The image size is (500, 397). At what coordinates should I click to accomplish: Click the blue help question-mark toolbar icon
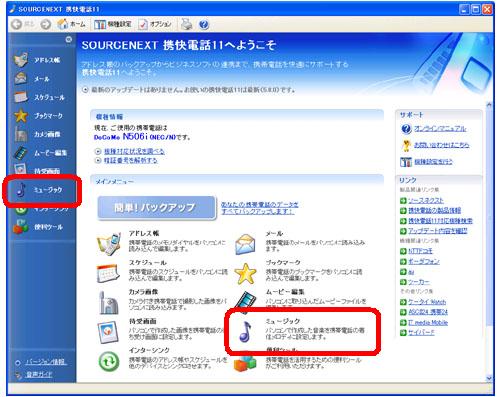pos(204,24)
